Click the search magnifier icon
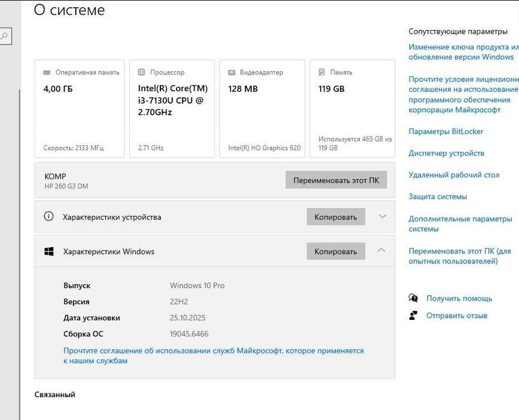Image resolution: width=519 pixels, height=420 pixels. point(4,35)
